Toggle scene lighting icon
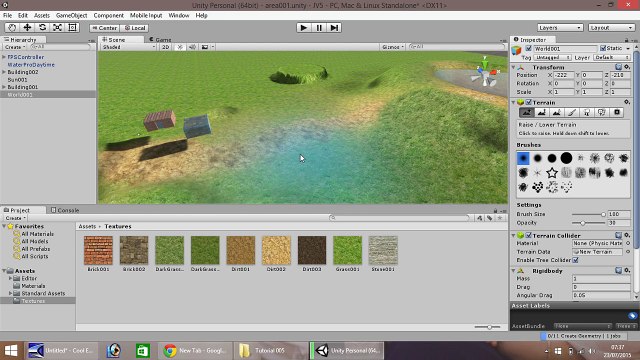 pos(180,47)
